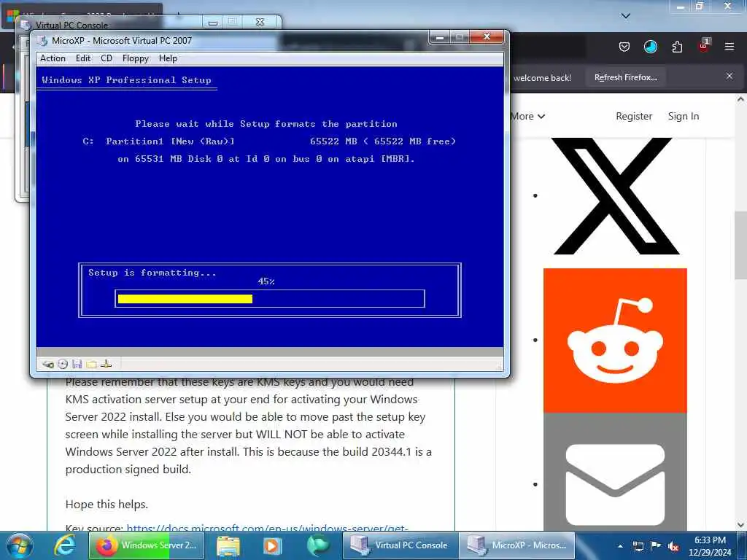The width and height of the screenshot is (747, 560).
Task: Open the Firefox extensions puzzle icon
Action: pyautogui.click(x=677, y=47)
